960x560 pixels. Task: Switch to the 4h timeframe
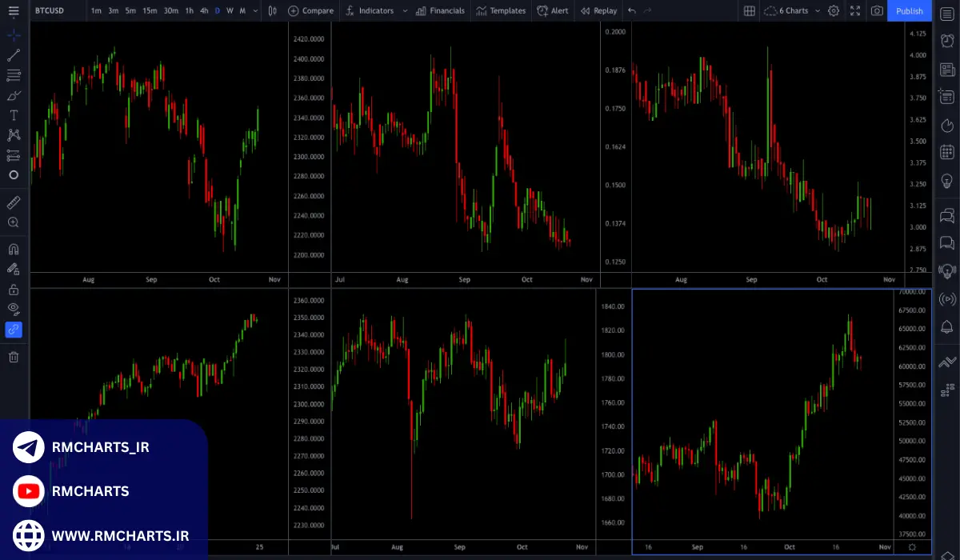(204, 10)
